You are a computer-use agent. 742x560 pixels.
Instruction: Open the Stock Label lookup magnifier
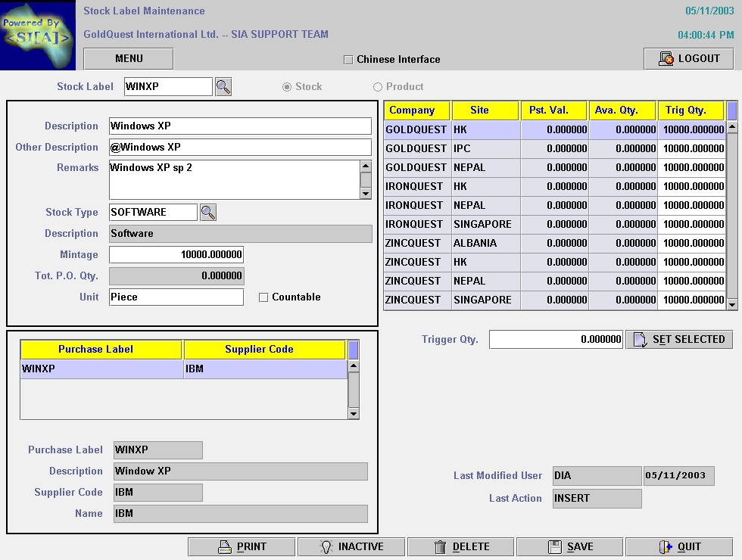[223, 87]
